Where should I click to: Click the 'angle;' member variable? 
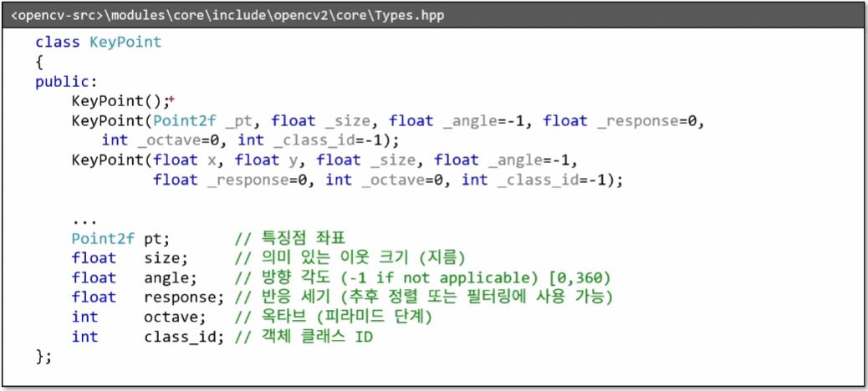coord(171,279)
